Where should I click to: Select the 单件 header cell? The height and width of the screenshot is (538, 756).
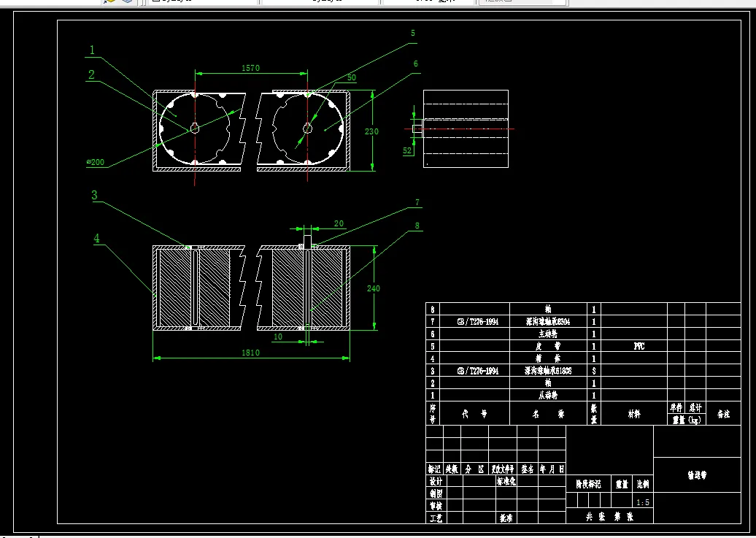pos(676,408)
